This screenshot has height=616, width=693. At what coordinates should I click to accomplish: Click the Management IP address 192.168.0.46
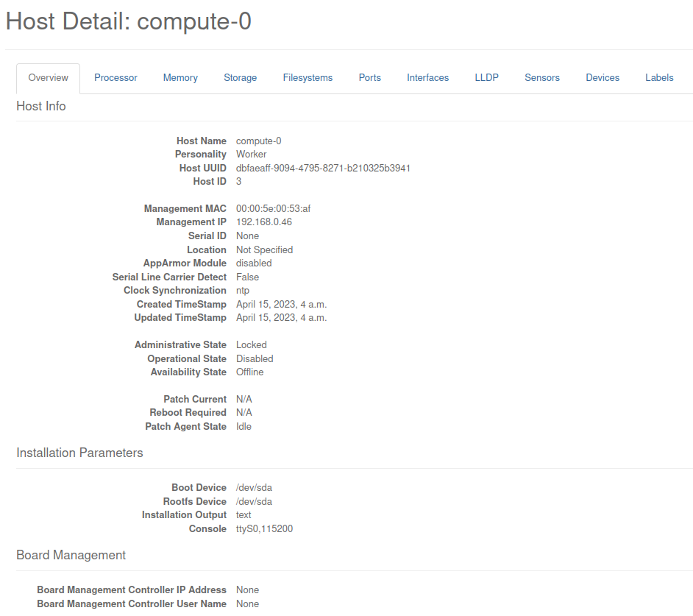(264, 222)
